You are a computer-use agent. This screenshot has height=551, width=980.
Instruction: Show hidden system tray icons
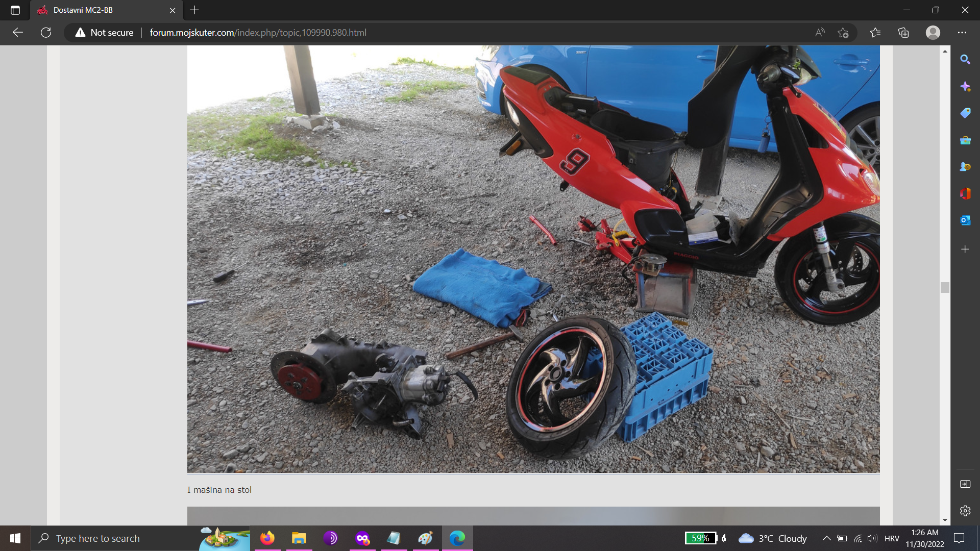coord(826,538)
